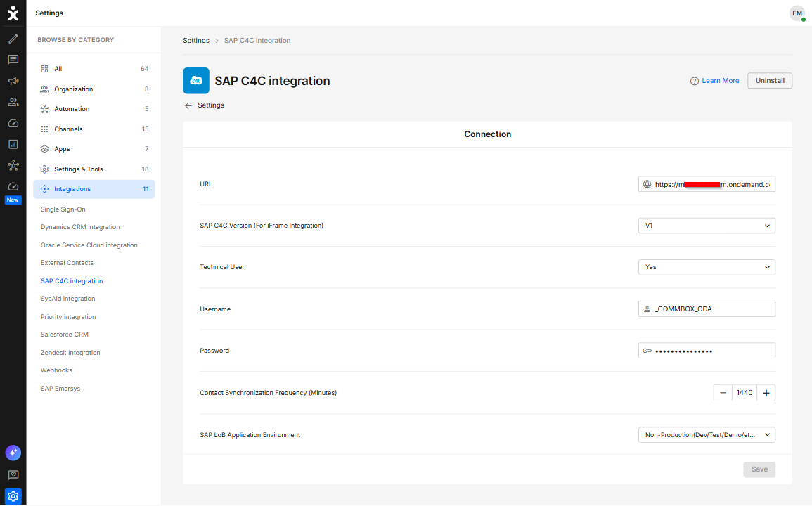Open the conversations chat icon in sidebar
The width and height of the screenshot is (812, 506).
13,60
